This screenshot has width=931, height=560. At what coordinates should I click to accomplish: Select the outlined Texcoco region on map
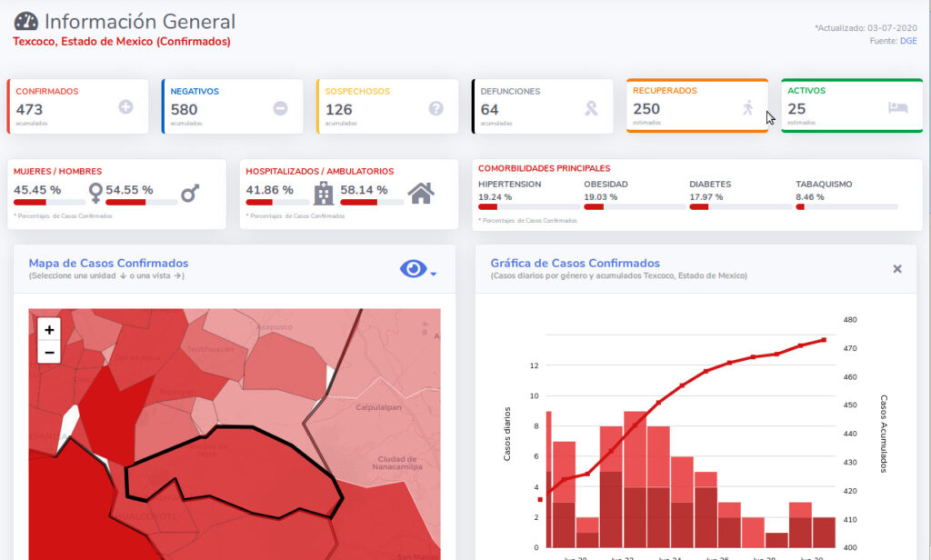pos(236,473)
